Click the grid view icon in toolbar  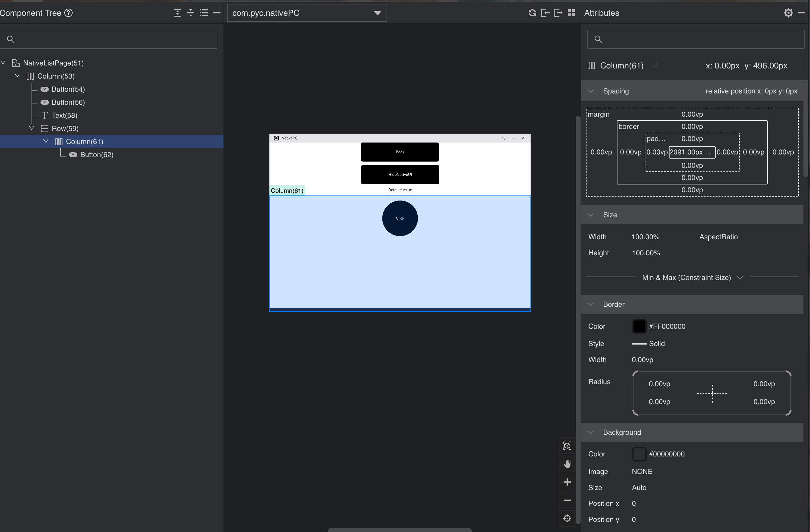pos(572,13)
